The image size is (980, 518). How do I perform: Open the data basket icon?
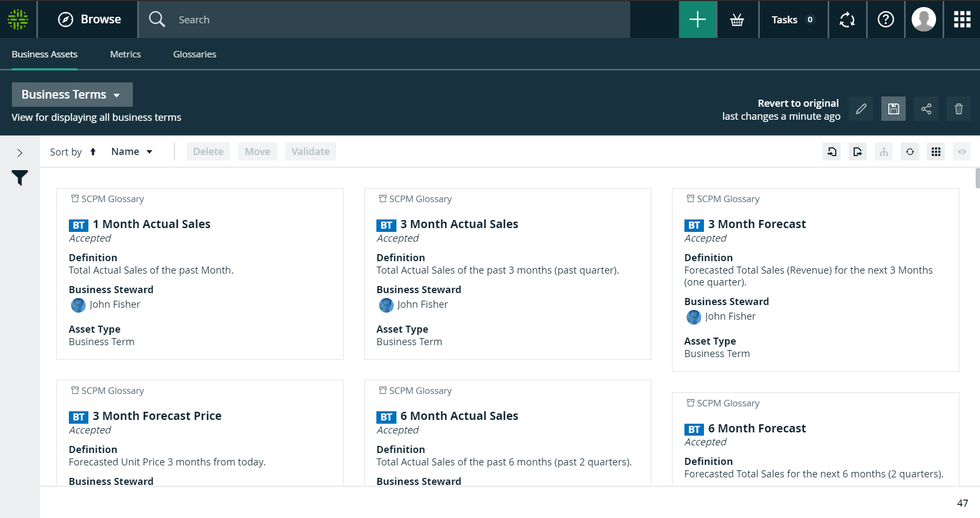(737, 20)
